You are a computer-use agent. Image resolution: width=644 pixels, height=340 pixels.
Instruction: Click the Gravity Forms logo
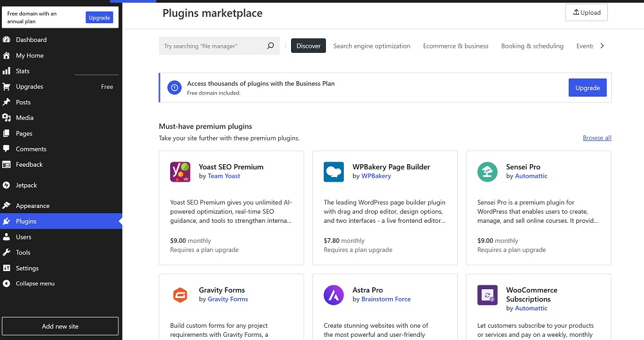click(180, 295)
